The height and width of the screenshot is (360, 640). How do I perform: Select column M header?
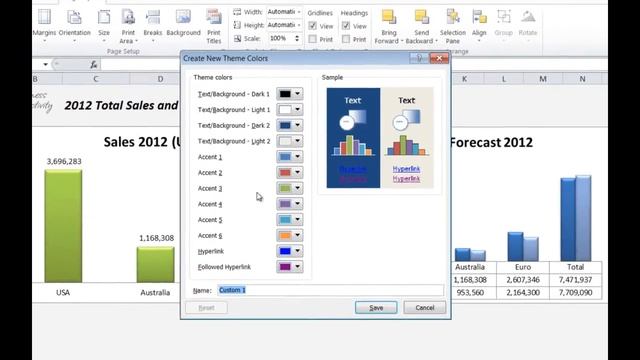(x=543, y=79)
